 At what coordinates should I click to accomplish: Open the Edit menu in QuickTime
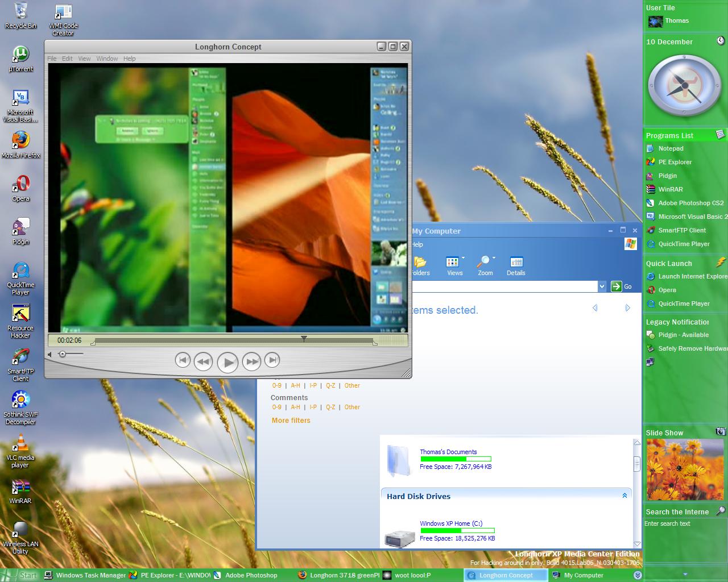(67, 59)
